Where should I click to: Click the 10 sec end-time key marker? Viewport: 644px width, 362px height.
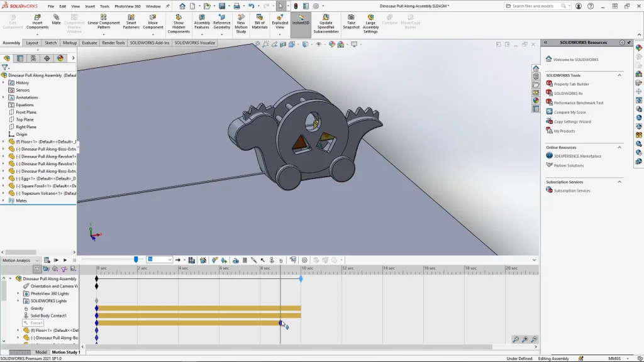(301, 278)
